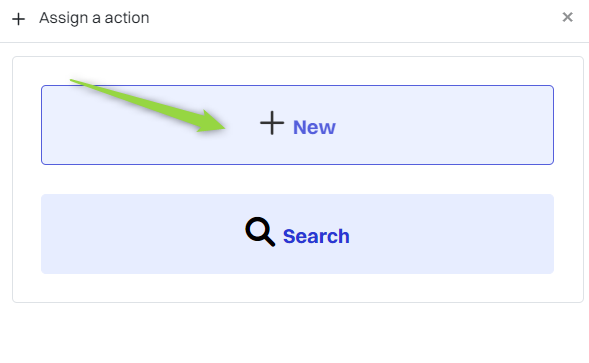
Task: Click the green arrow annotation tip
Action: pos(222,127)
